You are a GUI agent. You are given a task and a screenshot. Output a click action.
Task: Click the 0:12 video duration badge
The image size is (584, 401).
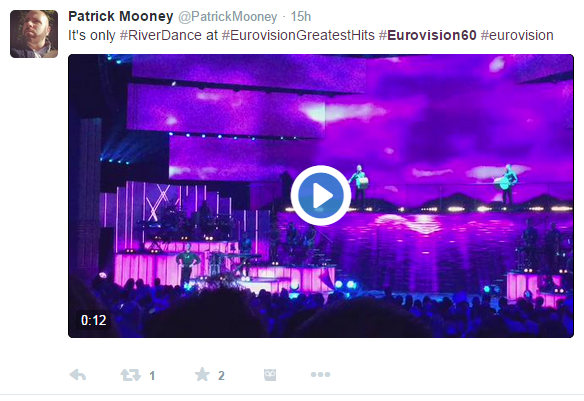pos(93,320)
